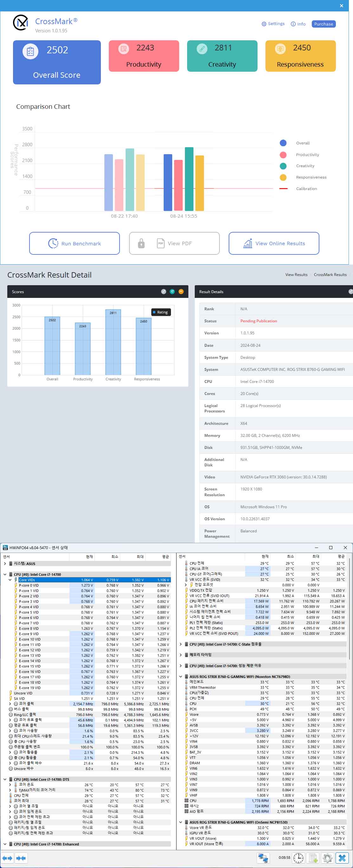This screenshot has height=868, width=353.
Task: Toggle Productivity legend pink swatch
Action: click(283, 155)
